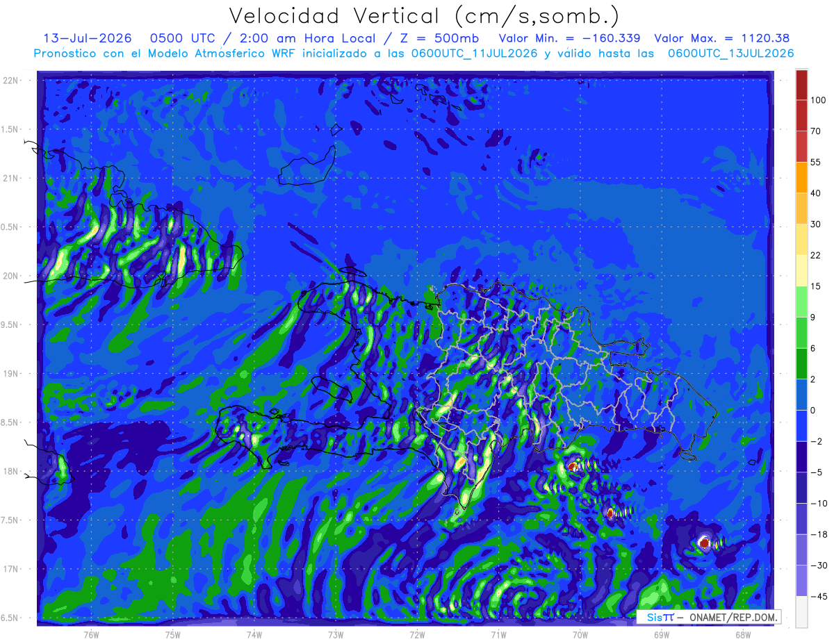
Task: Pick the dark red swatch above 100
Action: click(802, 85)
